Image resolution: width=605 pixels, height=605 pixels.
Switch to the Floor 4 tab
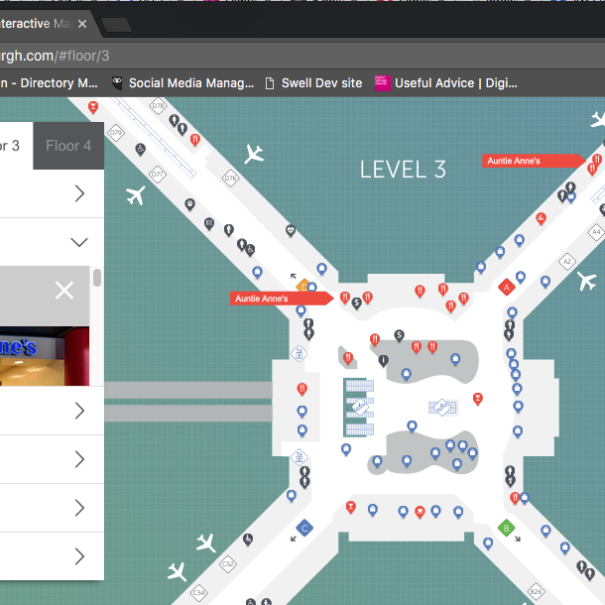68,146
